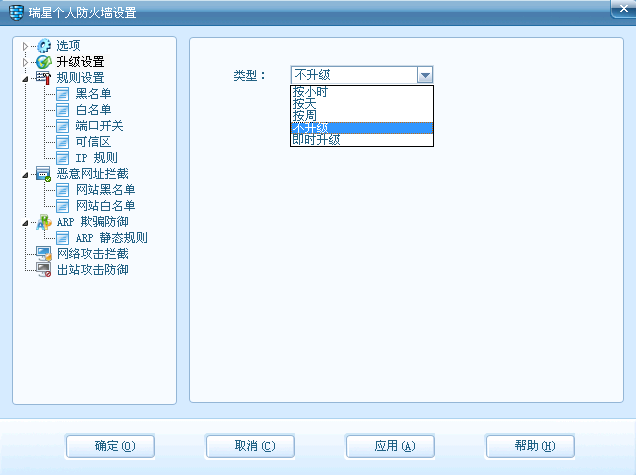Close the 瑞星个人防火墙设置 dialog window
636x475 pixels.
click(623, 9)
